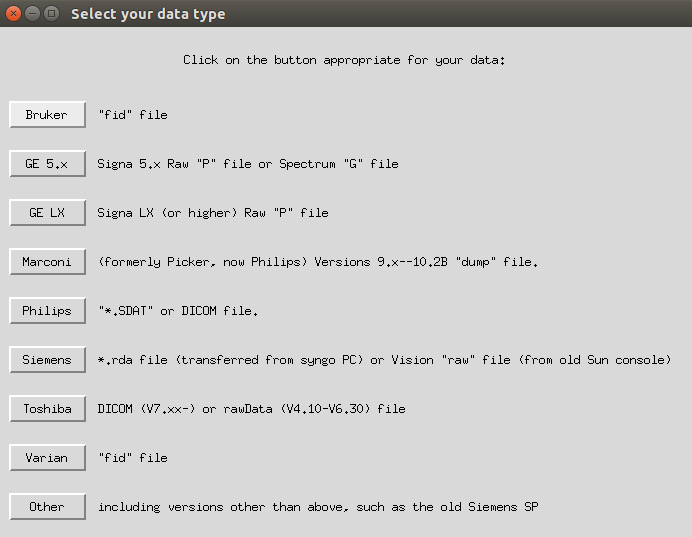The height and width of the screenshot is (537, 692).
Task: Click the "*.SDAT" or DICOM file description
Action: pyautogui.click(x=178, y=311)
